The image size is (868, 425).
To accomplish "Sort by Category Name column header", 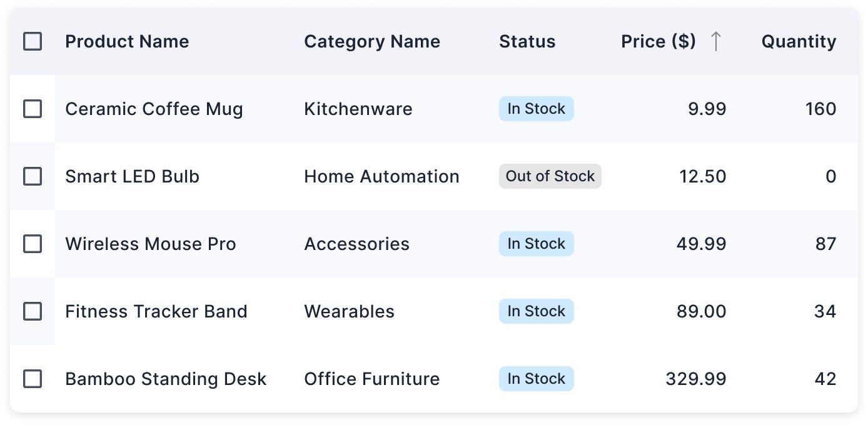I will tap(372, 41).
